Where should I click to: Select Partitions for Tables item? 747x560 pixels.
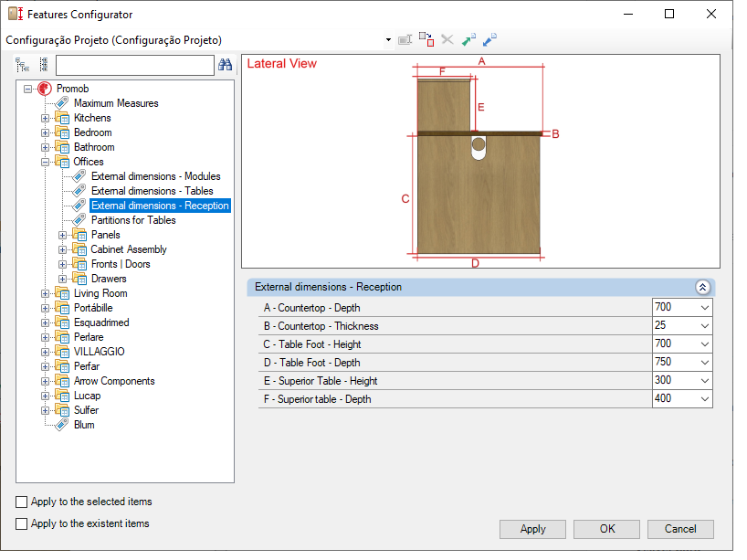coord(133,220)
